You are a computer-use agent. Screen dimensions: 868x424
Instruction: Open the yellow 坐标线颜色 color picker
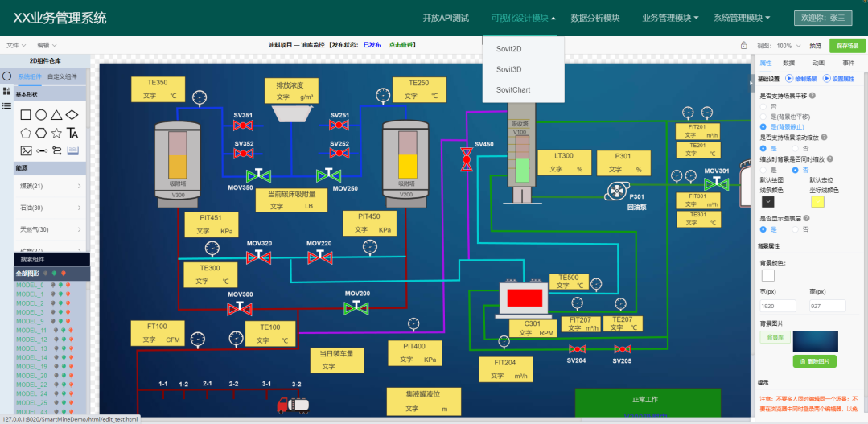(817, 202)
